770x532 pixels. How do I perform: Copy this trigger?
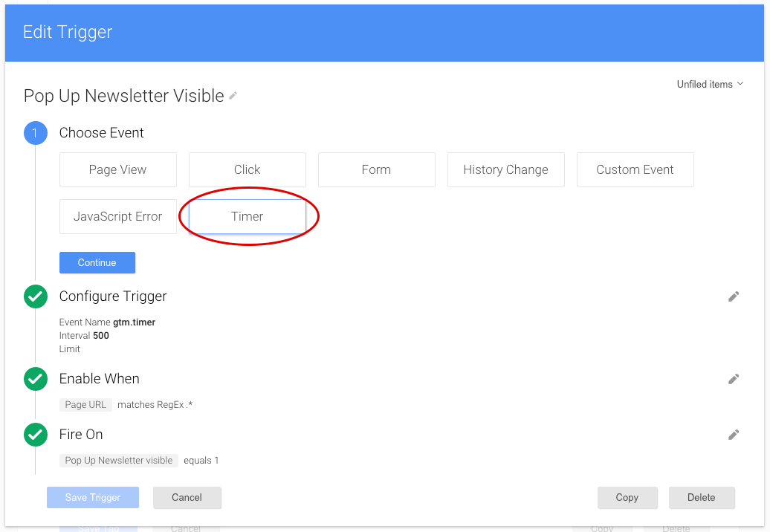point(627,498)
